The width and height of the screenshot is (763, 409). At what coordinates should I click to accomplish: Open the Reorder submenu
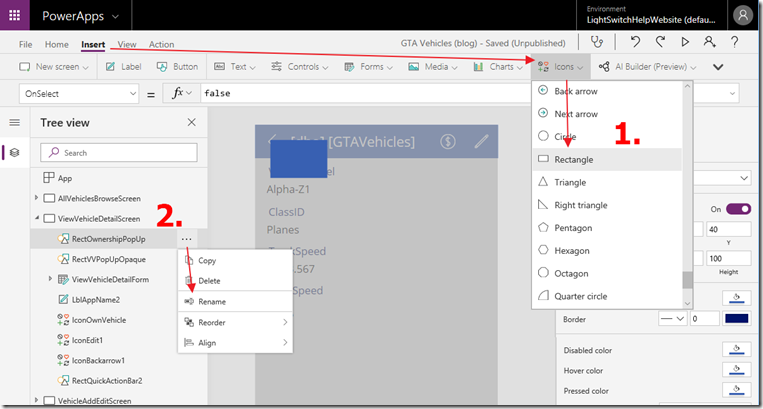point(236,322)
